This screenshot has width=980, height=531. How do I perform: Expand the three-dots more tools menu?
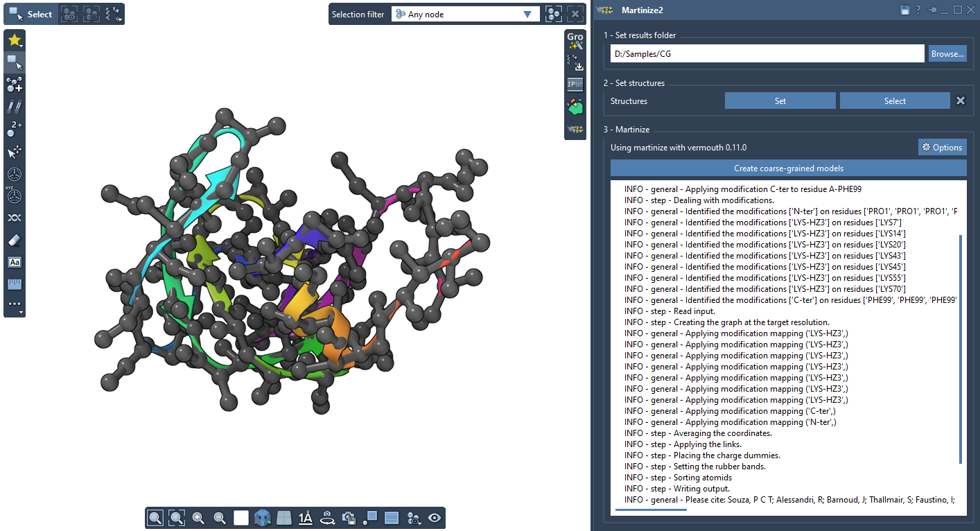(15, 305)
